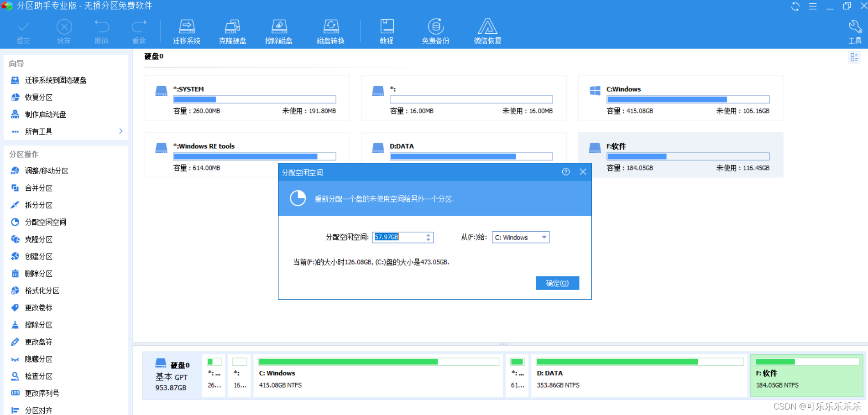Open 克隆硬盘 clone disk tool
This screenshot has width=868, height=415.
[232, 32]
